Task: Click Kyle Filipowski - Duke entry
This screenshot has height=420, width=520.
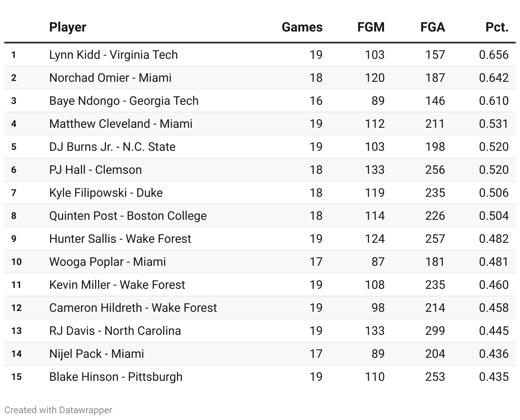Action: coord(106,193)
